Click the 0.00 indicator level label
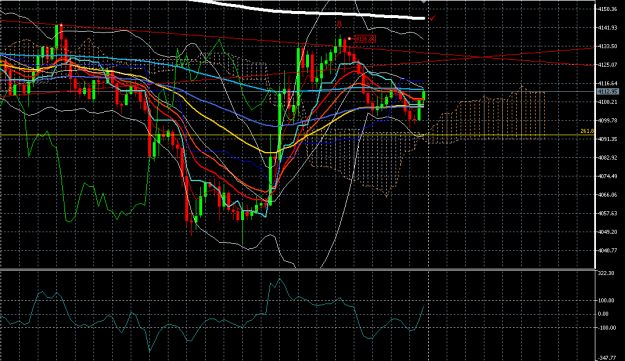The height and width of the screenshot is (361, 625). 603,314
